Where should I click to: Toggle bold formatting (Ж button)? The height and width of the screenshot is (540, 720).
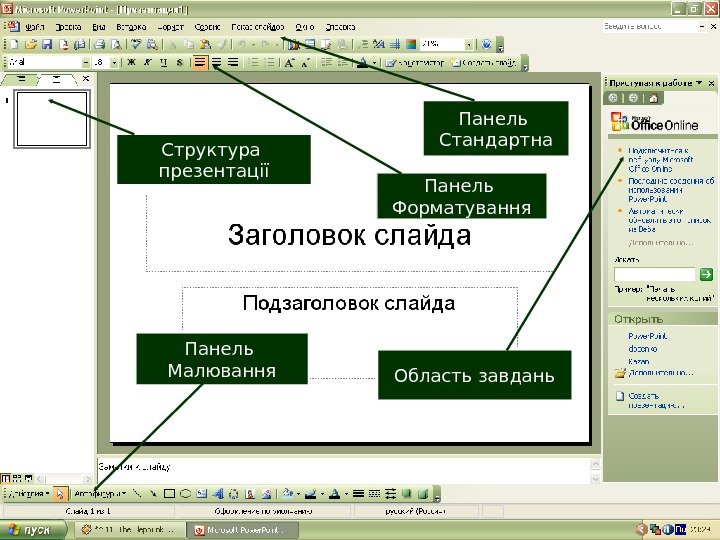click(131, 62)
